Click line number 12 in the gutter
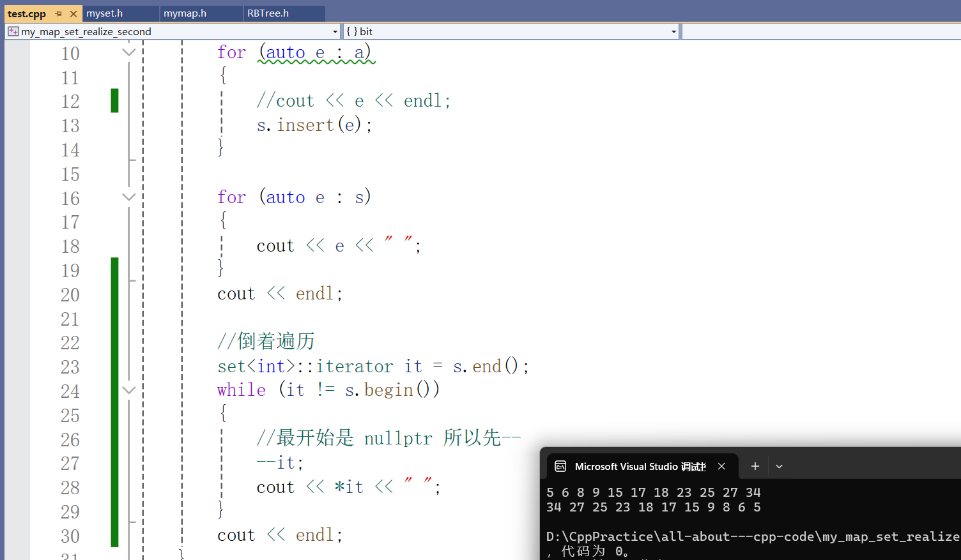 coord(70,102)
